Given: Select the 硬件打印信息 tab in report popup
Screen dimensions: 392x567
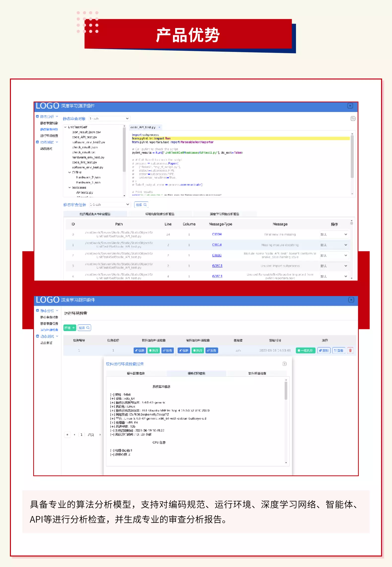Looking at the screenshot, I should pyautogui.click(x=196, y=373).
